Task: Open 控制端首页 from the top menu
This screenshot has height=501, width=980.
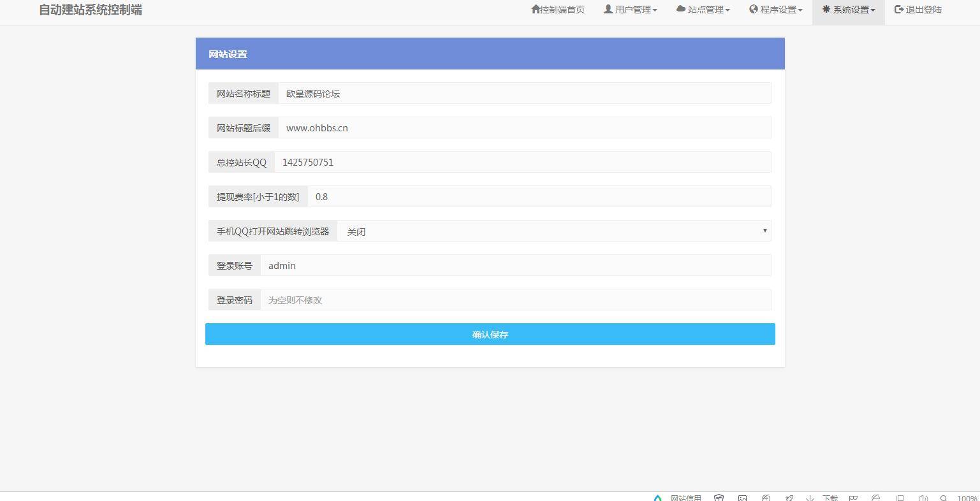Action: click(558, 9)
